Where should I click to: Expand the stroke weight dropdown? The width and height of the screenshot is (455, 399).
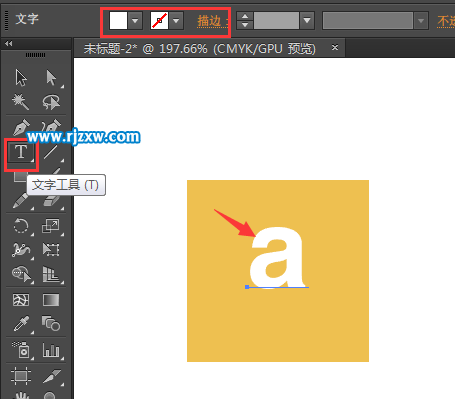click(307, 21)
